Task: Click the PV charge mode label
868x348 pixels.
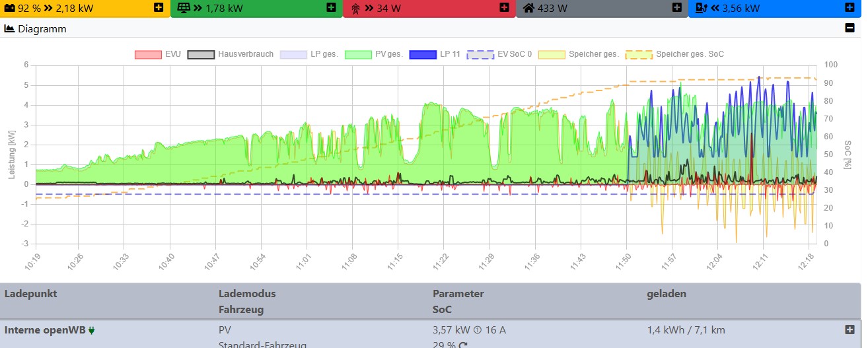Action: (x=225, y=330)
